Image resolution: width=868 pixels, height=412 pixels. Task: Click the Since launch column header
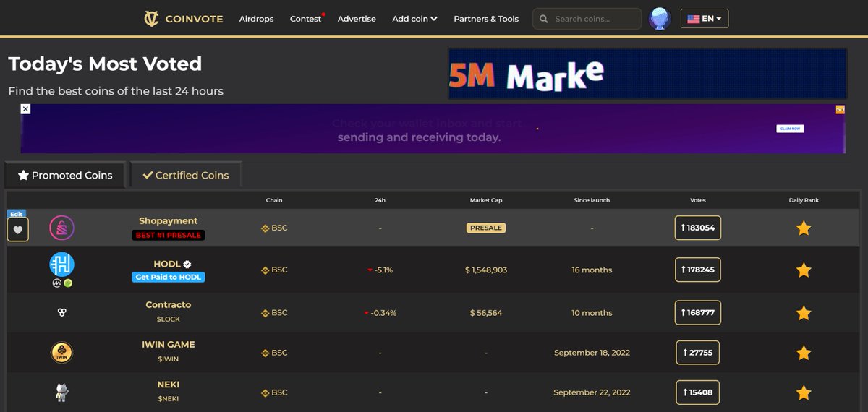[x=592, y=200]
